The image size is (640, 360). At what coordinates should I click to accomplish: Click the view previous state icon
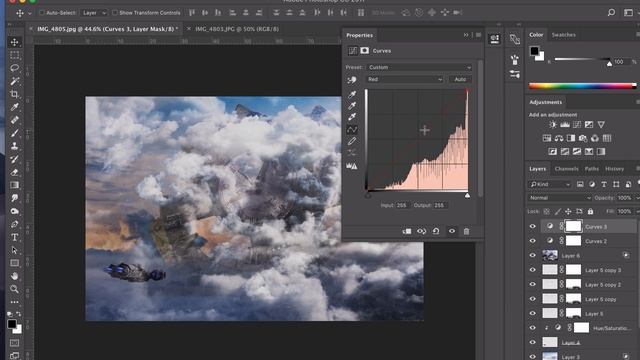coord(421,231)
